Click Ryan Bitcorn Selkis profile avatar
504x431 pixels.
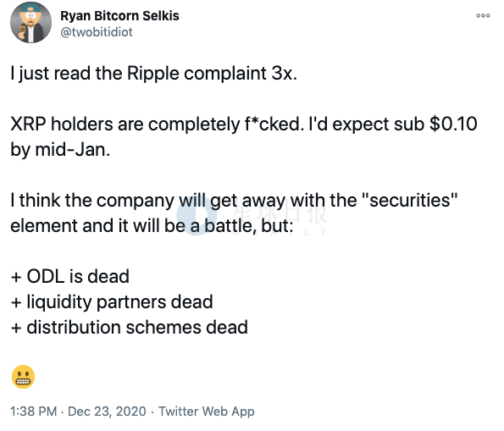tap(30, 23)
